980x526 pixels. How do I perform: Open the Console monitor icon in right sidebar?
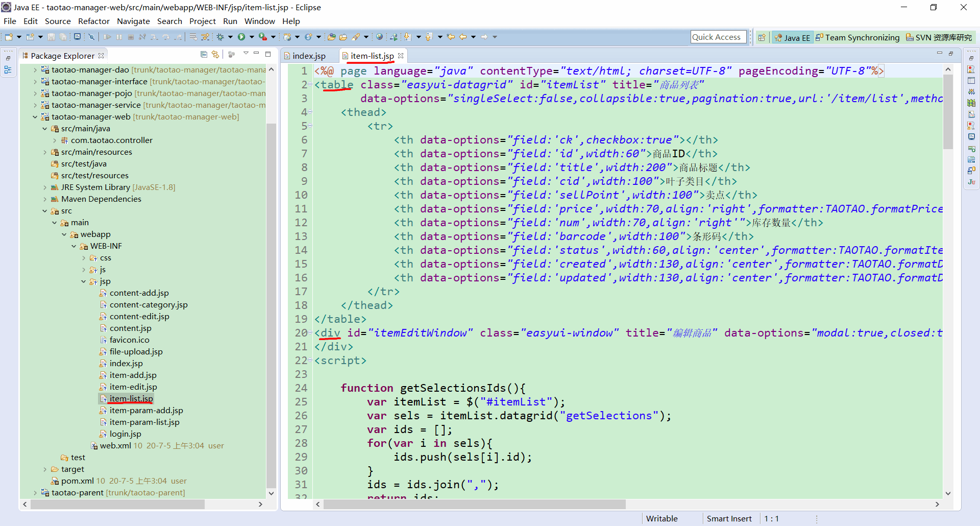tap(971, 137)
